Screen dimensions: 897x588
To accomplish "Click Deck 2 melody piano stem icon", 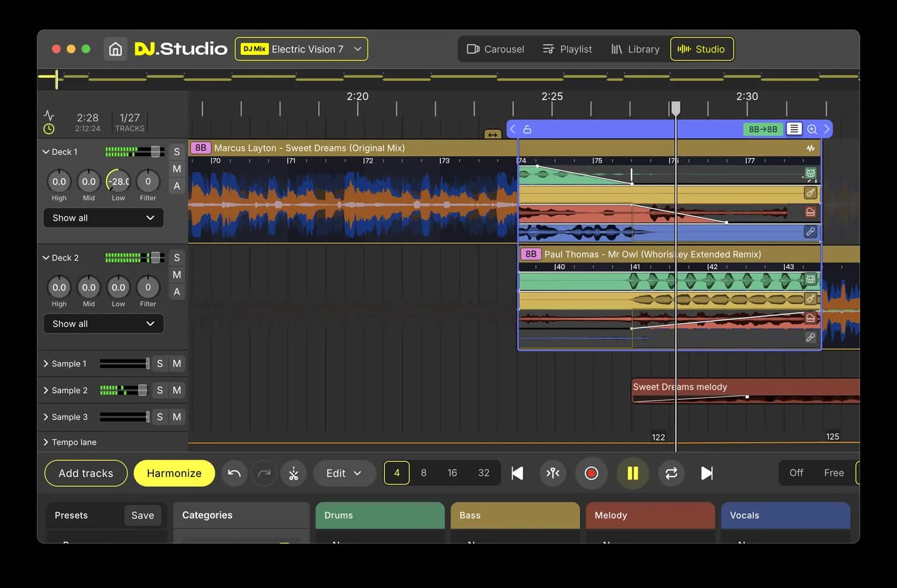I will coord(811,318).
